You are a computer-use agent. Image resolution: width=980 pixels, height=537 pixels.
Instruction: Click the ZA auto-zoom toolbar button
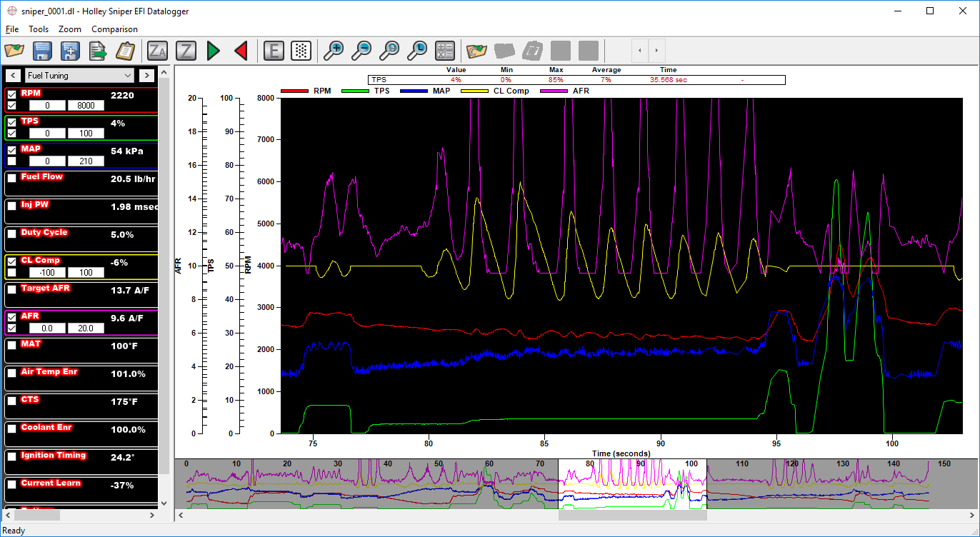[157, 51]
